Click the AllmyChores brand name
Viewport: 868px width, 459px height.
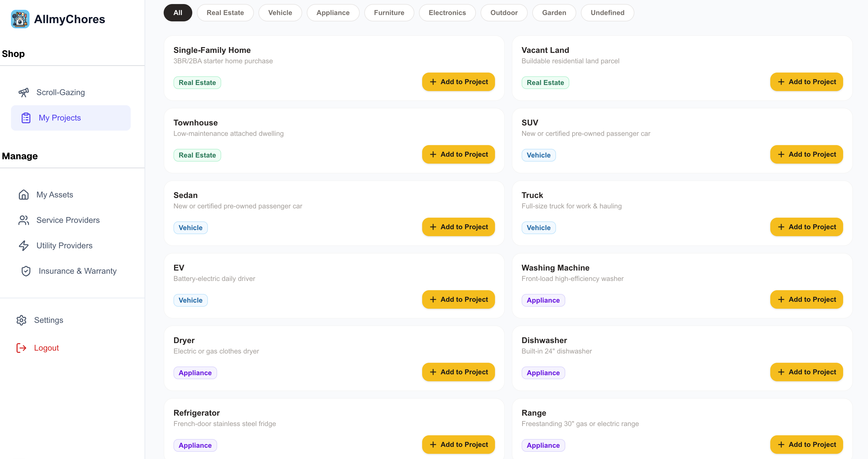pos(69,19)
